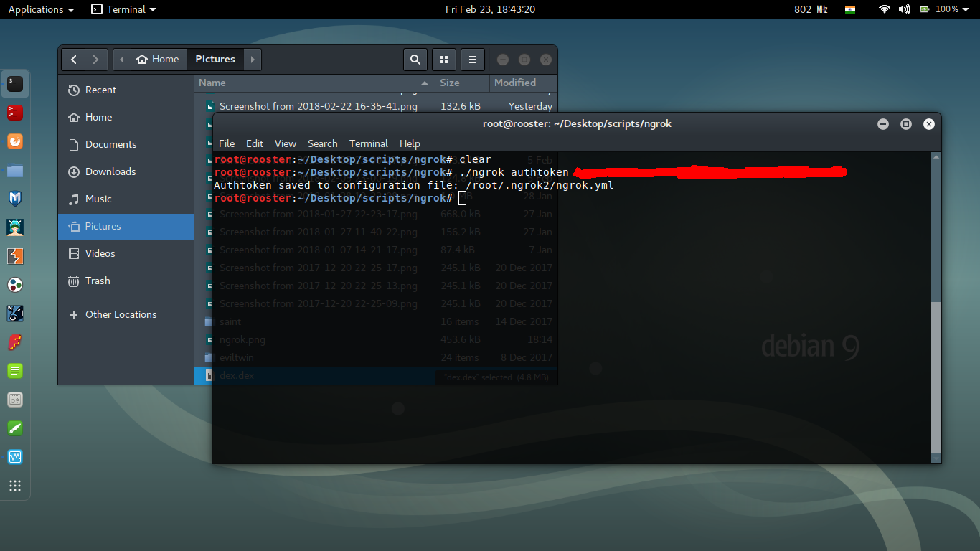Expand the Terminal app menu in top bar

click(x=123, y=9)
